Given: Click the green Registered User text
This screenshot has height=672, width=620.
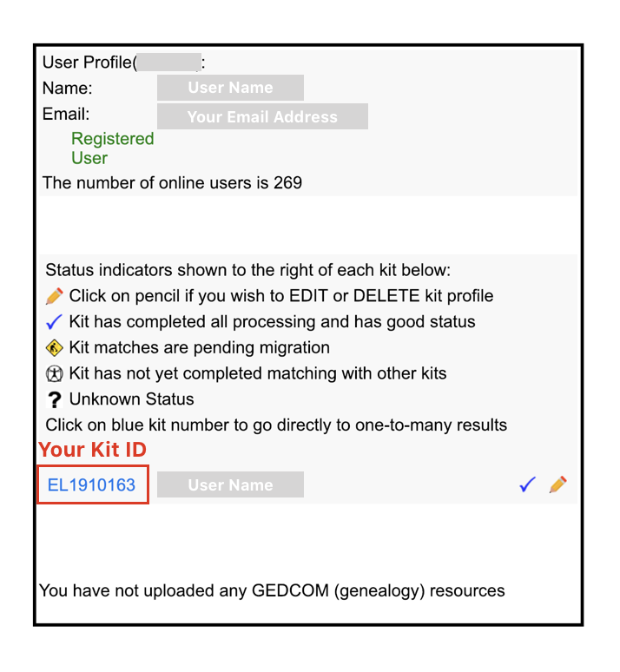Looking at the screenshot, I should [112, 148].
